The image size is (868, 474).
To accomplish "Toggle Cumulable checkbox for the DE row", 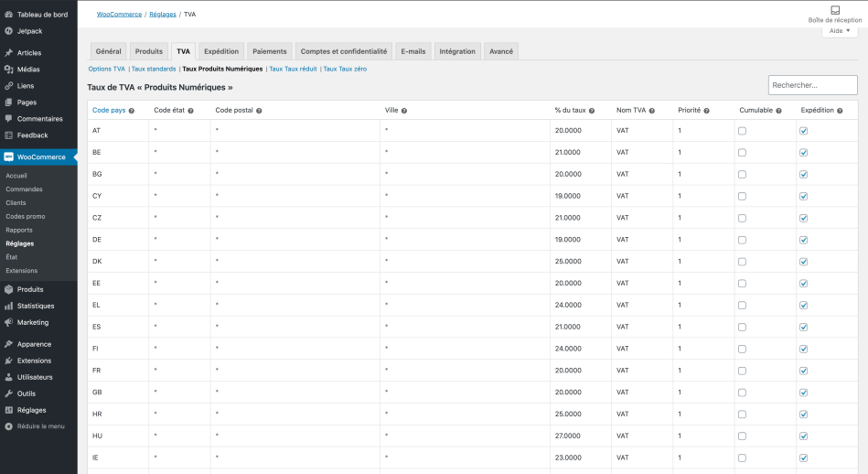I will coord(742,240).
